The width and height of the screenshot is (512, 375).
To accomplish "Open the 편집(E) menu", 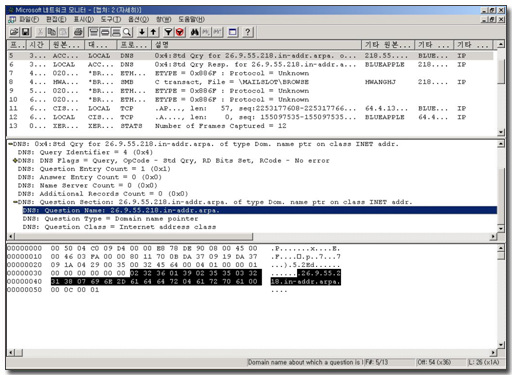I will [x=56, y=19].
